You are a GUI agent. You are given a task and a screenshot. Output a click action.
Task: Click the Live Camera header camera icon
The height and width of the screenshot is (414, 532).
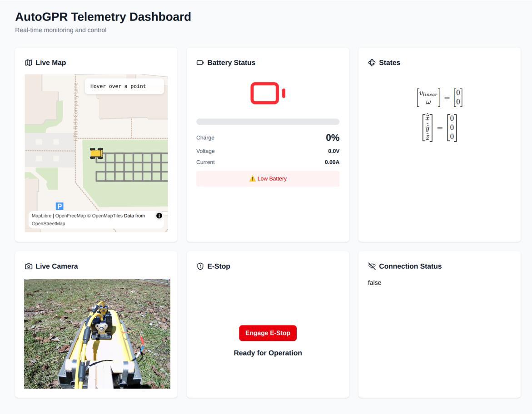(x=29, y=266)
